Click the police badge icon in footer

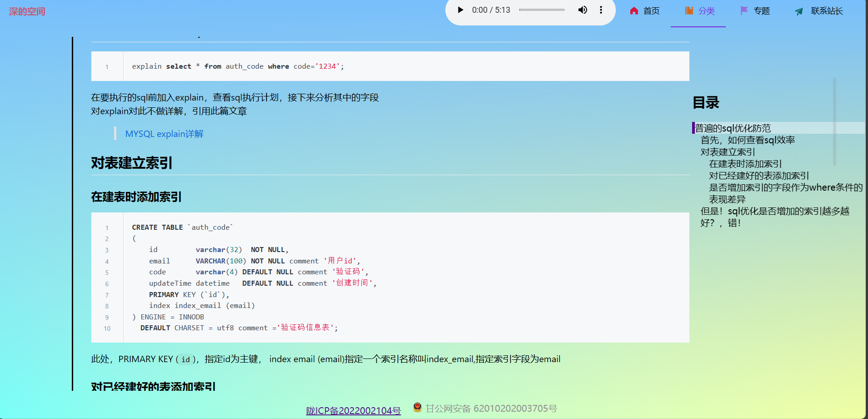pyautogui.click(x=417, y=407)
